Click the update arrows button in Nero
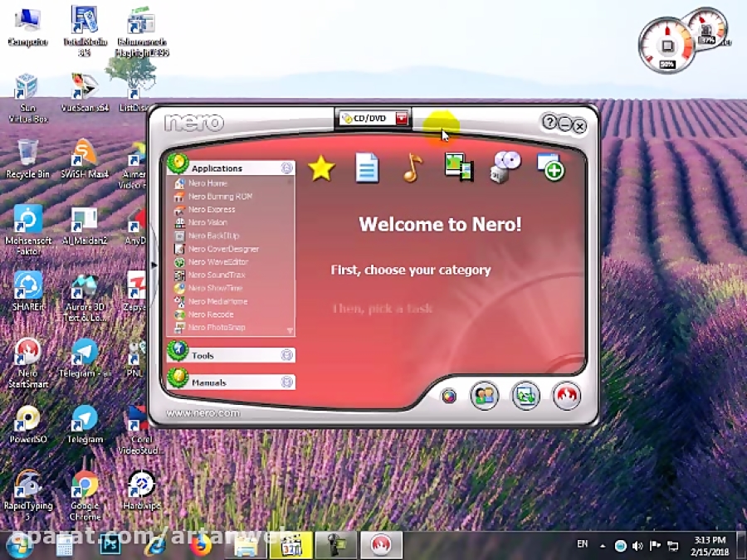 tap(525, 395)
